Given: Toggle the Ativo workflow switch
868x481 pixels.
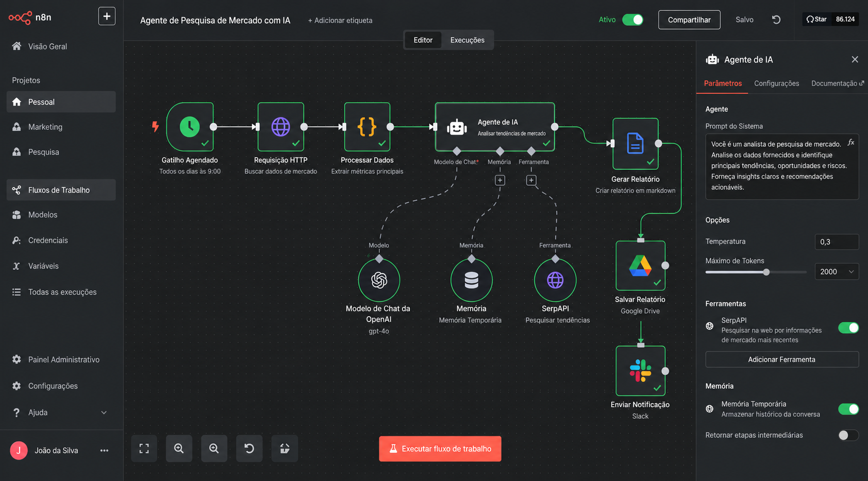Looking at the screenshot, I should coord(632,20).
